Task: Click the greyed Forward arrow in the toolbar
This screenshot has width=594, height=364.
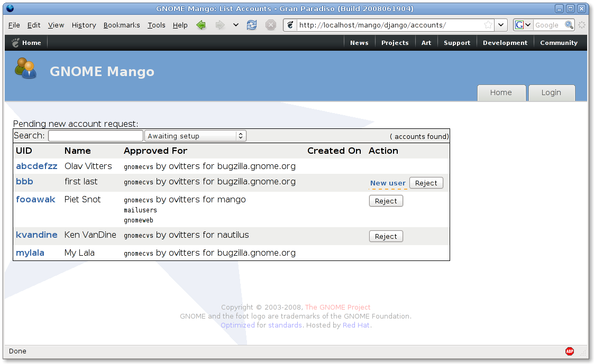Action: [x=220, y=25]
